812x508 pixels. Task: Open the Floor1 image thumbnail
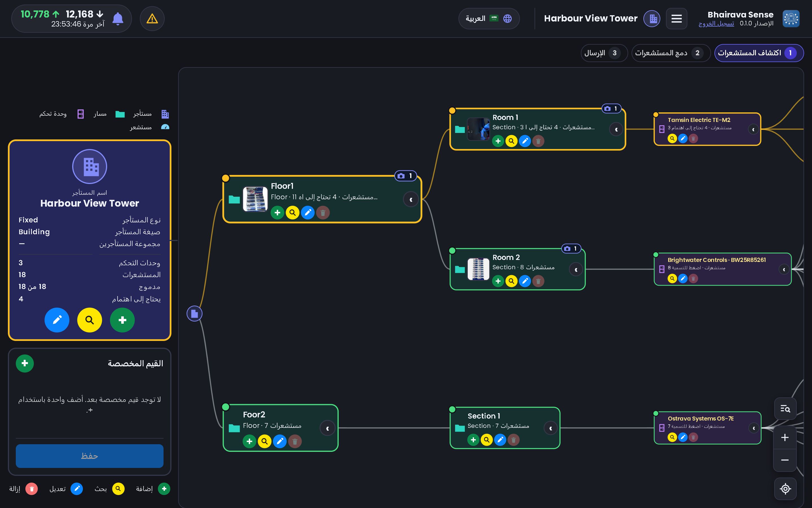pos(255,199)
